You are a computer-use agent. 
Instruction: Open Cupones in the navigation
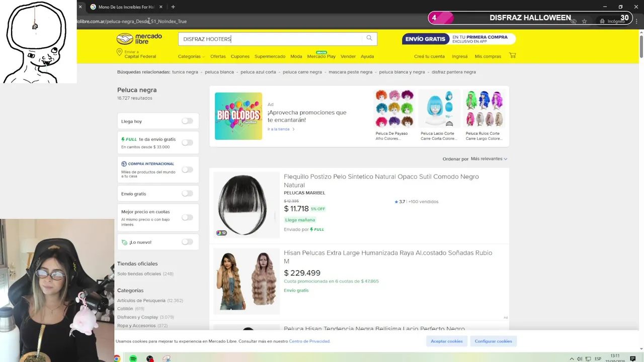[x=240, y=56]
